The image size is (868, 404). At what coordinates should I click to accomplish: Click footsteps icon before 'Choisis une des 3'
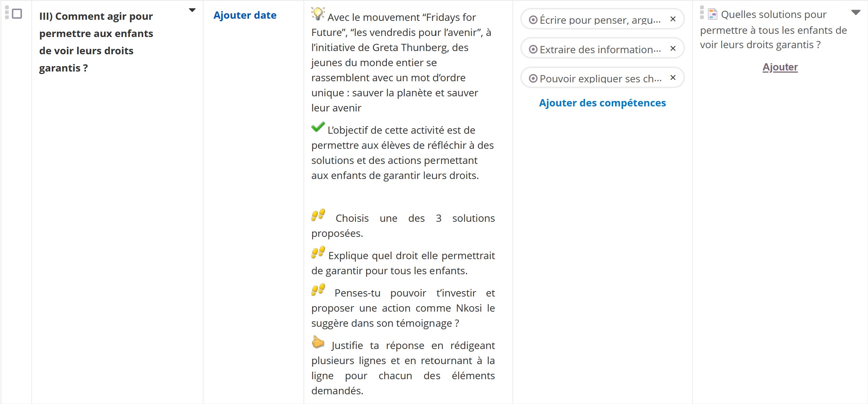[318, 215]
